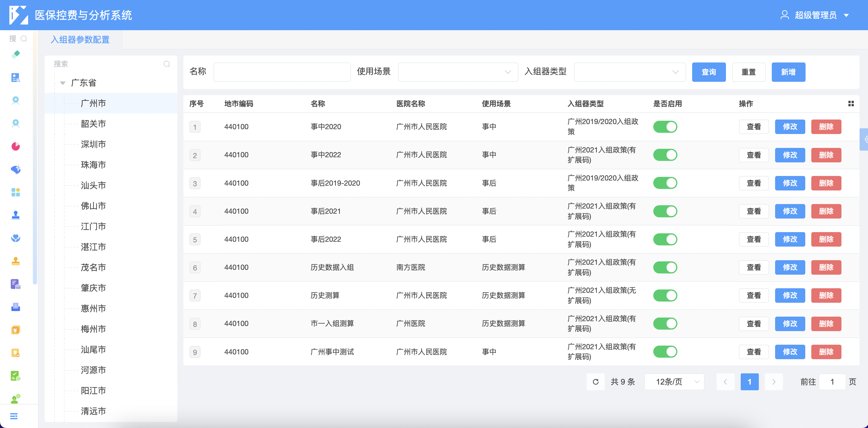
Task: Select 茂名市 in the city tree
Action: coord(93,267)
